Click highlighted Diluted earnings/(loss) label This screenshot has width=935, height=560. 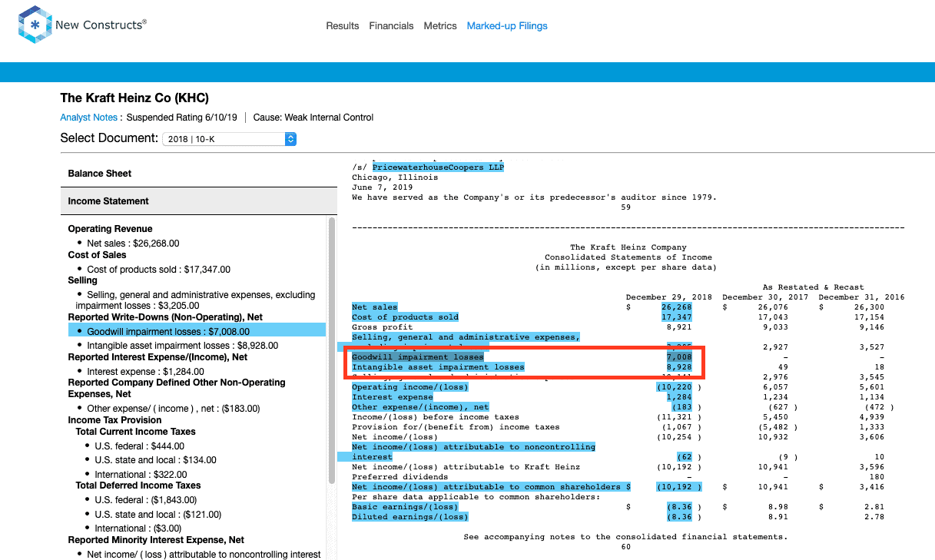tap(409, 517)
